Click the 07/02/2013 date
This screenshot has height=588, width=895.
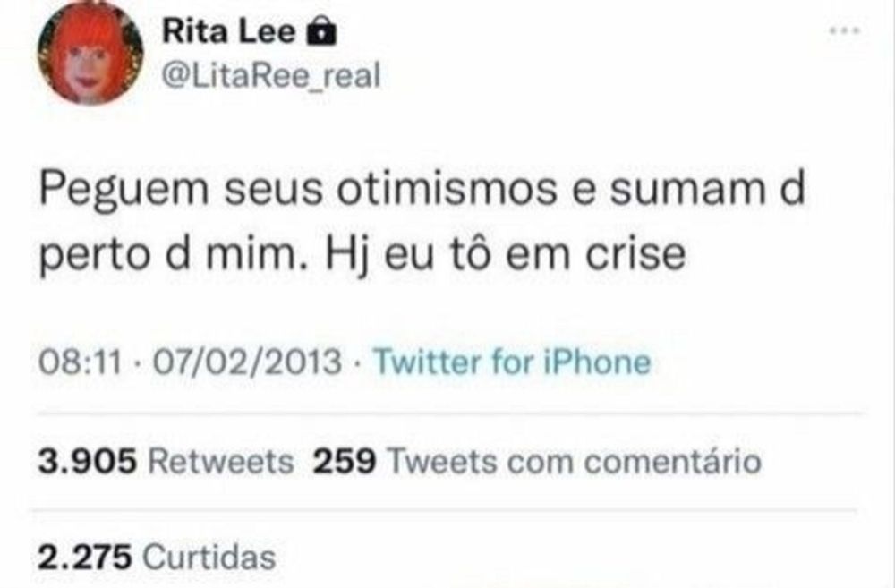tap(247, 362)
